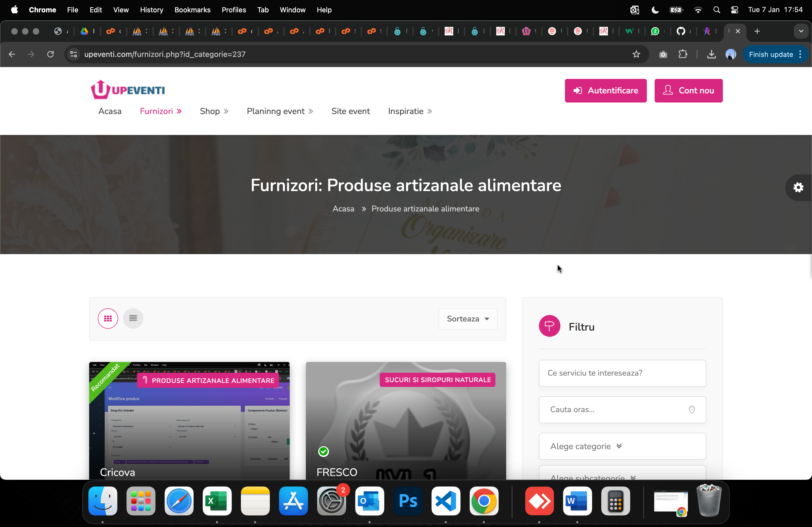Click the Autentificare button
Viewport: 812px width, 527px height.
pyautogui.click(x=605, y=90)
